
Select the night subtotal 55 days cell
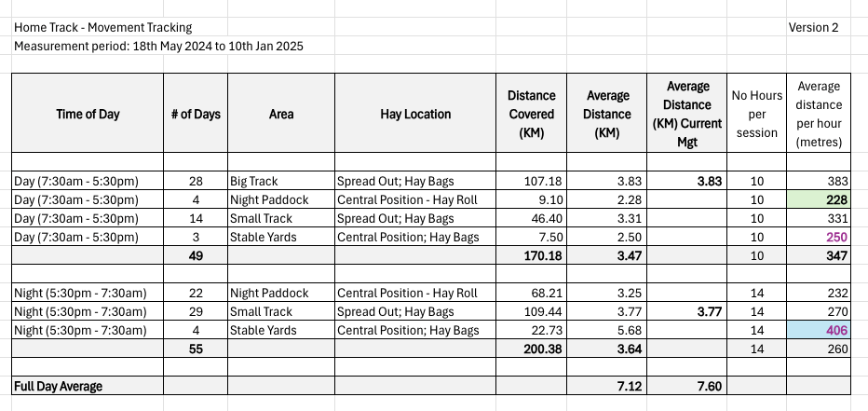tap(196, 349)
